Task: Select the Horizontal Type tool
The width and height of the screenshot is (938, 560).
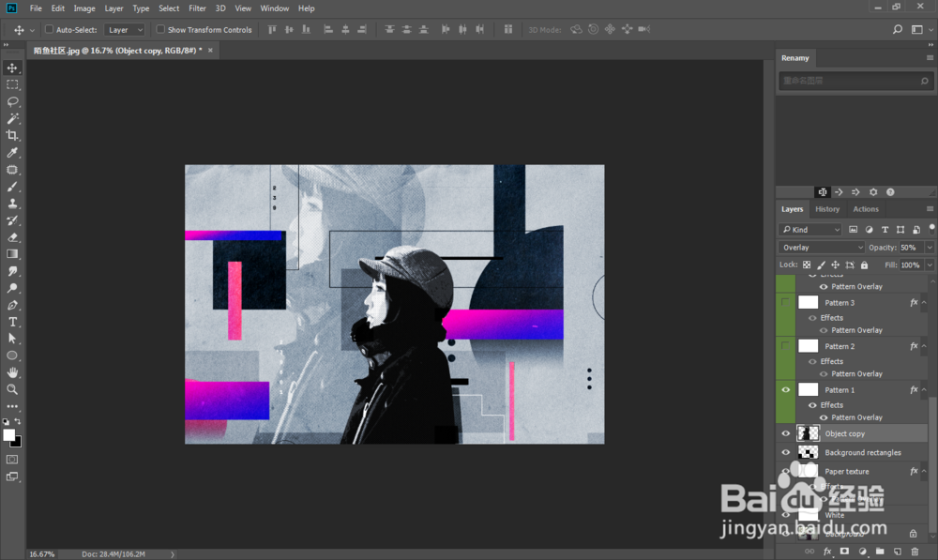Action: [x=12, y=322]
